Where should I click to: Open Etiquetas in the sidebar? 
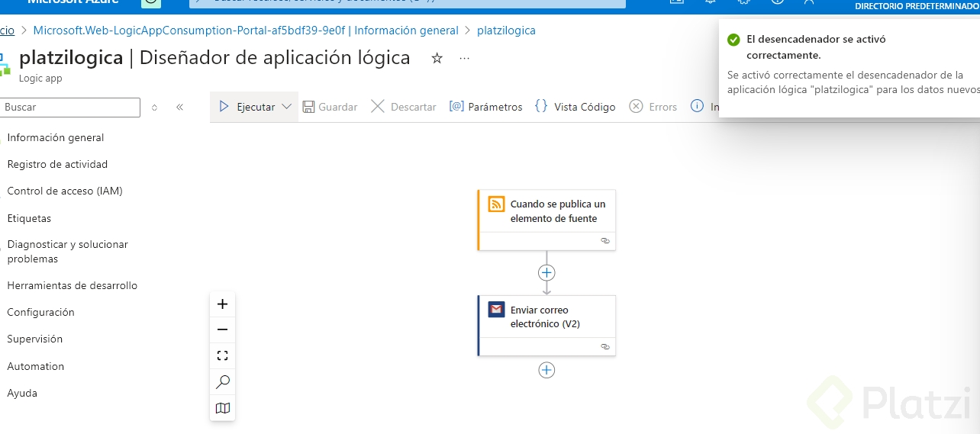pyautogui.click(x=29, y=218)
